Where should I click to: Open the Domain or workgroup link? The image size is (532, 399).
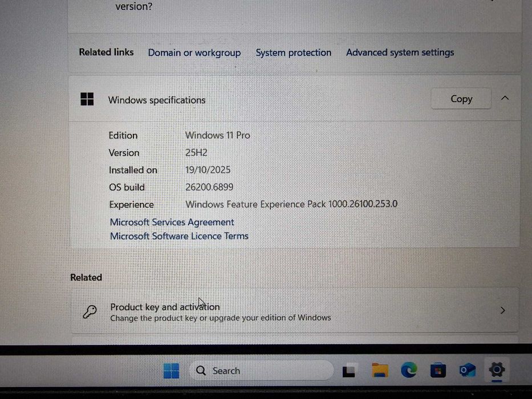[x=194, y=52]
